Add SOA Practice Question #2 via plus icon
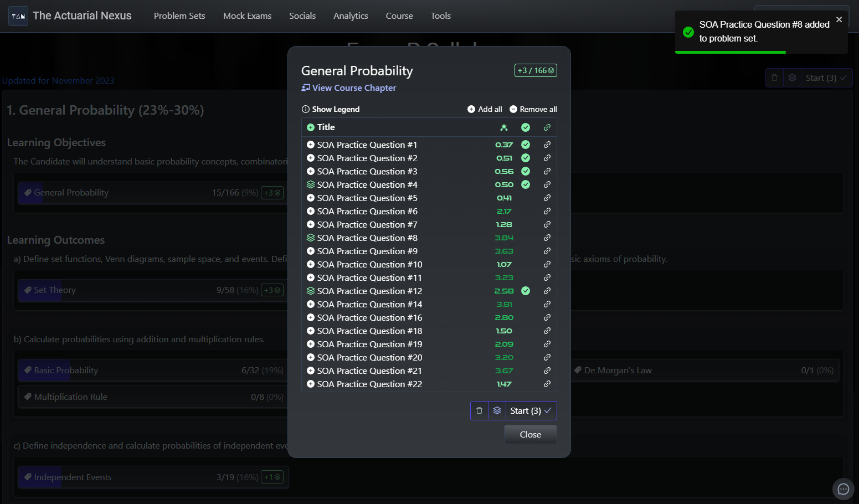 point(311,158)
